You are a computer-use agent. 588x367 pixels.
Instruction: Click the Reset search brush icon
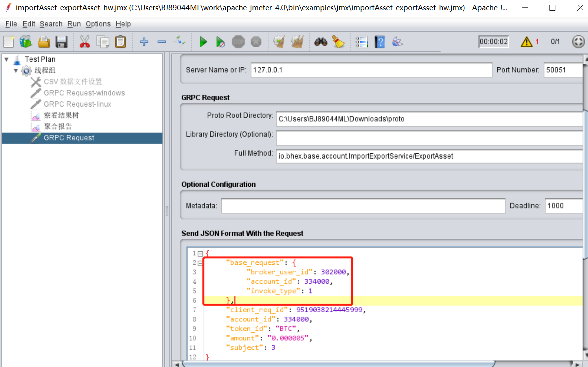point(338,42)
